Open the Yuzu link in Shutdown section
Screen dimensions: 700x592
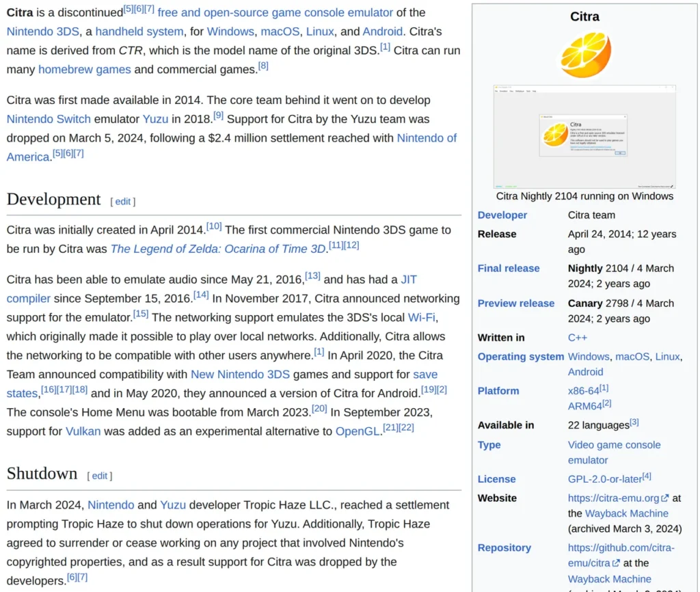[173, 505]
